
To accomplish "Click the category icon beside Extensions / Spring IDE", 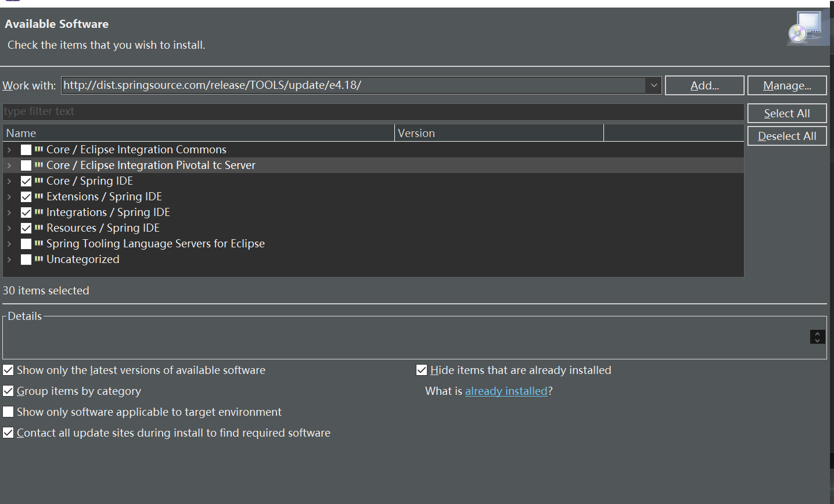I will (x=39, y=196).
